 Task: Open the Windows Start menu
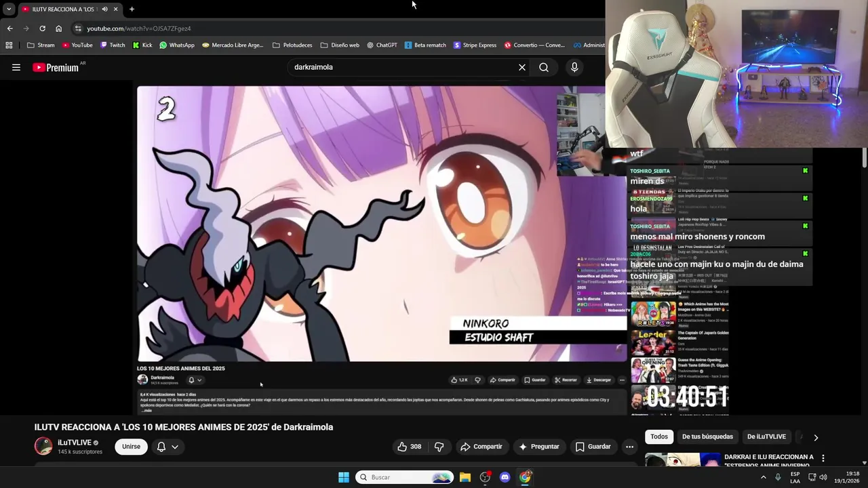(x=344, y=477)
